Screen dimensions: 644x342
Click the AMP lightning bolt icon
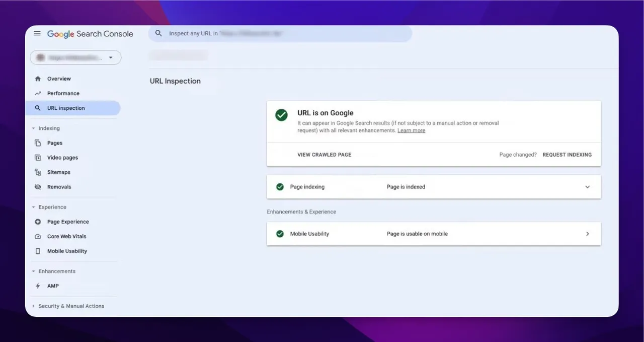(38, 286)
